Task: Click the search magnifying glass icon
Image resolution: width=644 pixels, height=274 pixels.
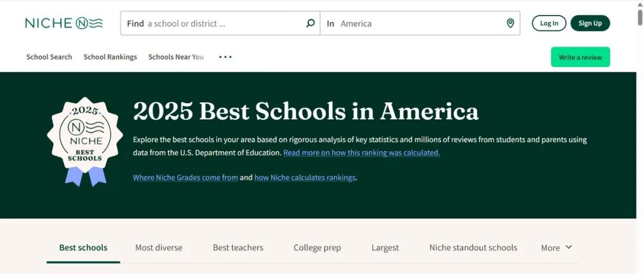Action: coord(311,23)
